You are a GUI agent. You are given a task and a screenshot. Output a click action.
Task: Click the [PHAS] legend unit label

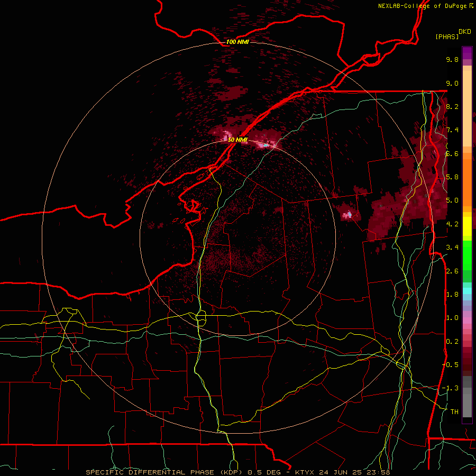click(447, 36)
